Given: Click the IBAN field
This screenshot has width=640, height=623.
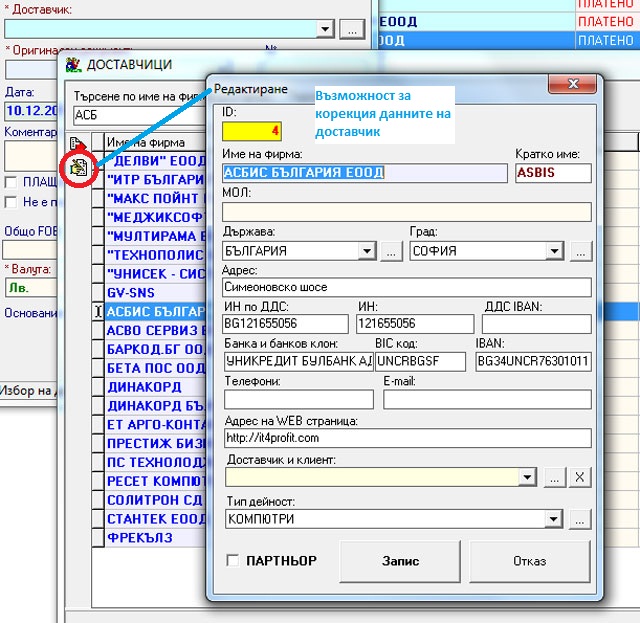Looking at the screenshot, I should (x=533, y=361).
